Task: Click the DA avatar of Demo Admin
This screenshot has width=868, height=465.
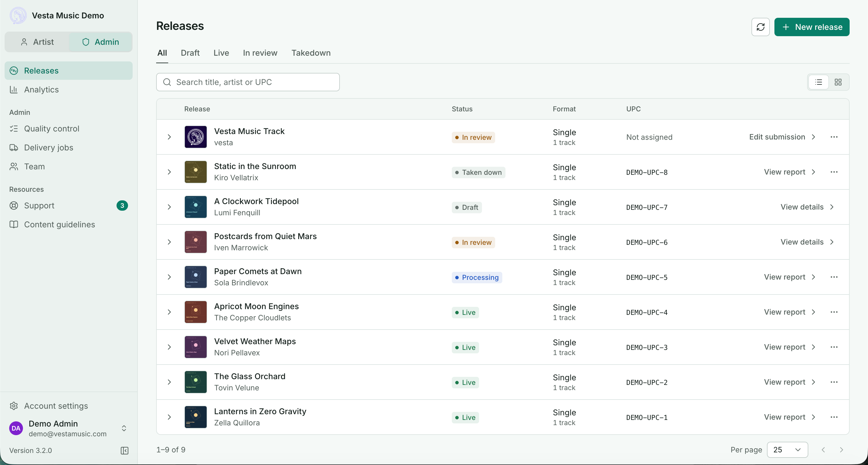Action: click(16, 428)
